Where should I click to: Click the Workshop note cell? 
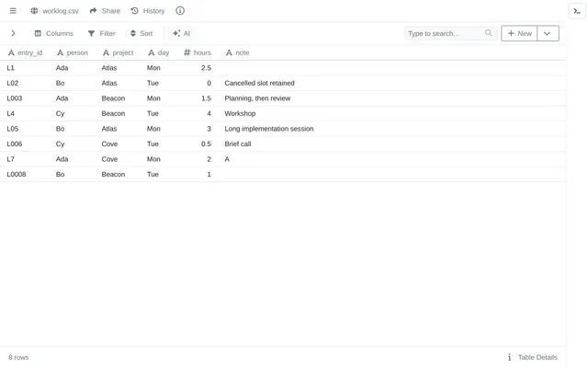[x=240, y=114]
